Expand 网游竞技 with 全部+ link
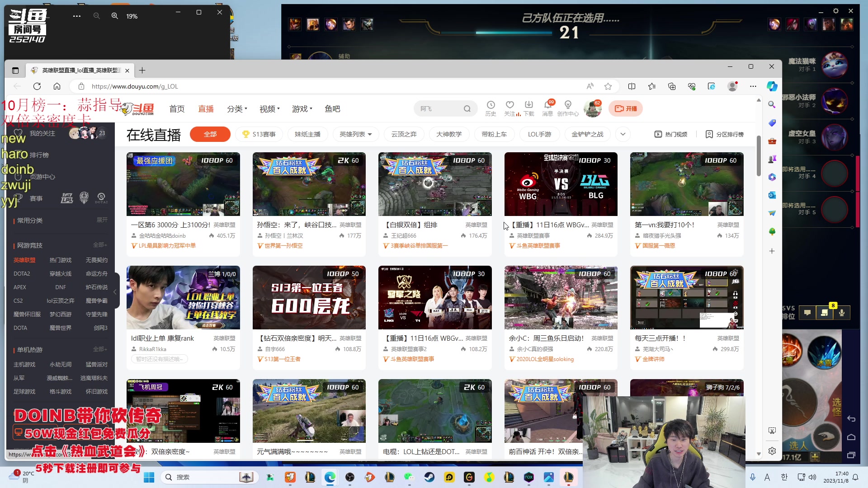Image resolution: width=868 pixels, height=488 pixels. [x=100, y=245]
